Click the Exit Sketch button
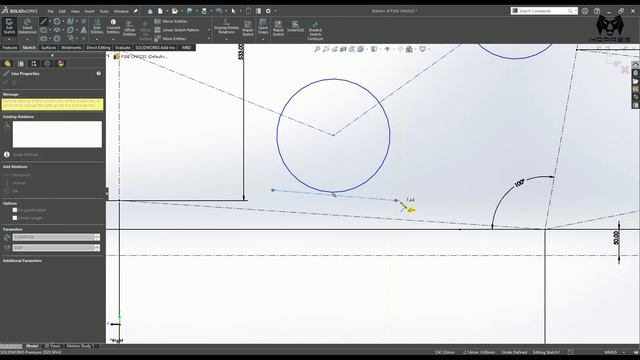Image resolution: width=640 pixels, height=360 pixels. point(9,27)
